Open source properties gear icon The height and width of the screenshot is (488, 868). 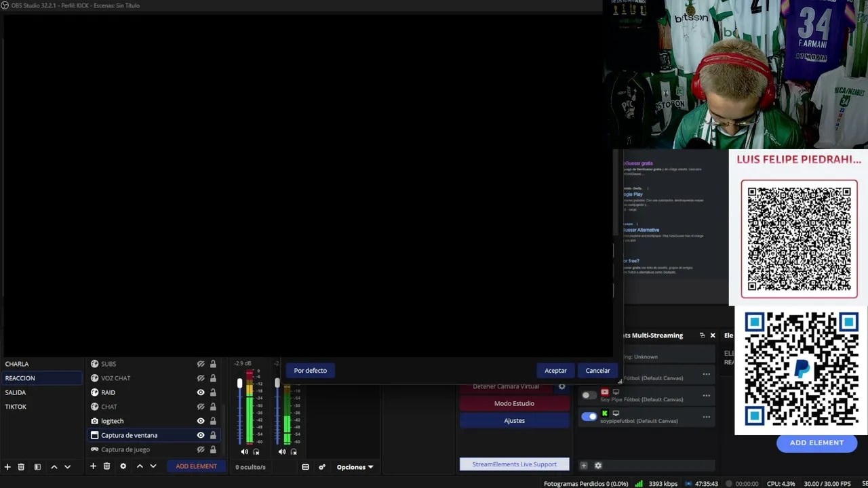[123, 466]
